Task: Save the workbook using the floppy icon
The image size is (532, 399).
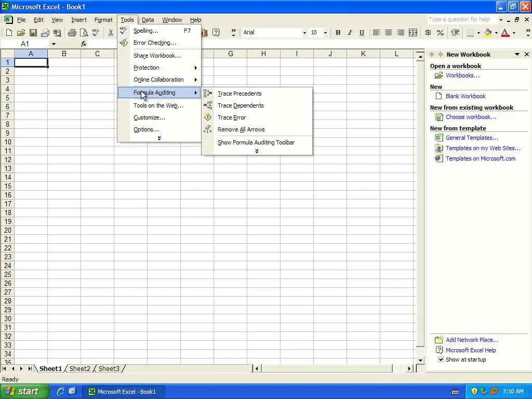Action: [33, 33]
